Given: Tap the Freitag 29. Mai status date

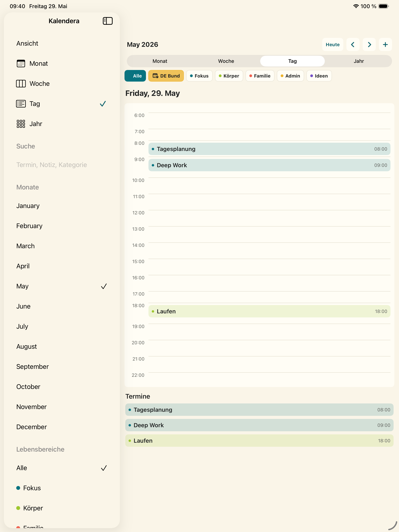Looking at the screenshot, I should [x=48, y=6].
